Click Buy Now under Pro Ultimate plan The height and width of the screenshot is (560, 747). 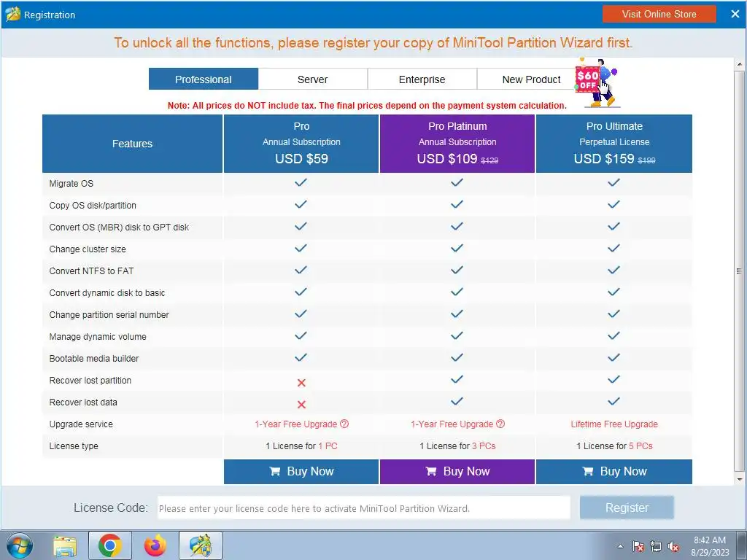[x=614, y=472]
